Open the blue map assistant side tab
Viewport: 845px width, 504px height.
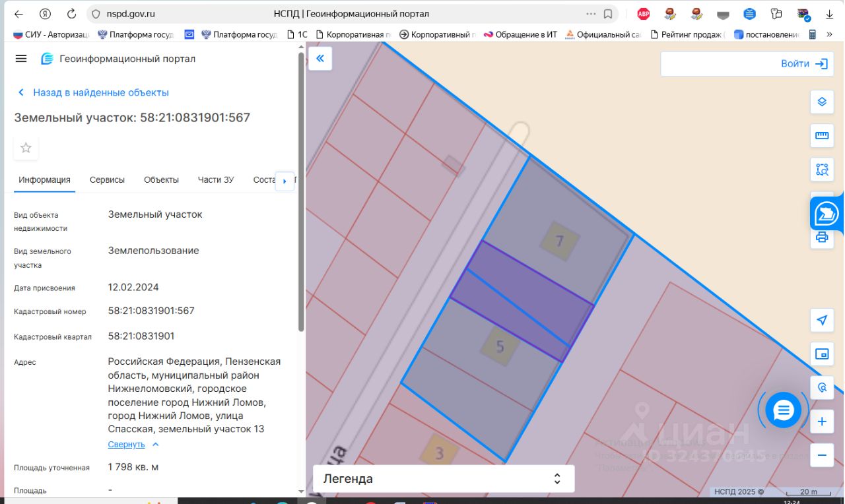click(827, 213)
